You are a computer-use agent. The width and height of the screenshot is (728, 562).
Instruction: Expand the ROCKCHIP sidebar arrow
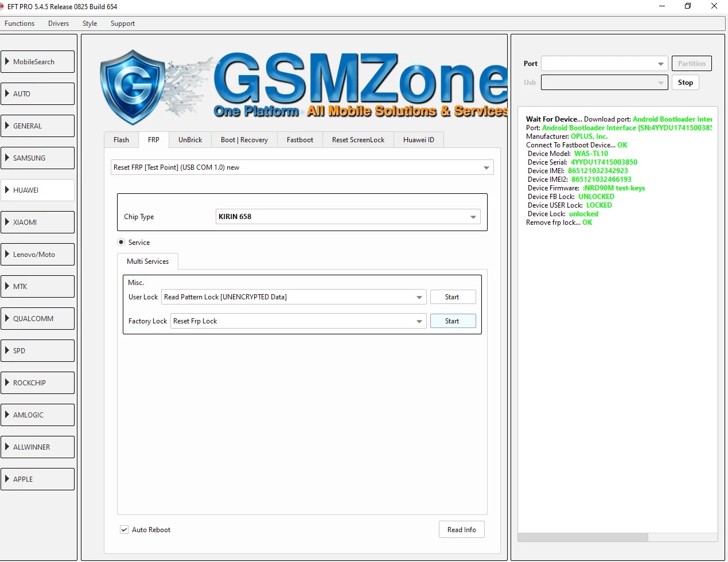click(x=7, y=383)
